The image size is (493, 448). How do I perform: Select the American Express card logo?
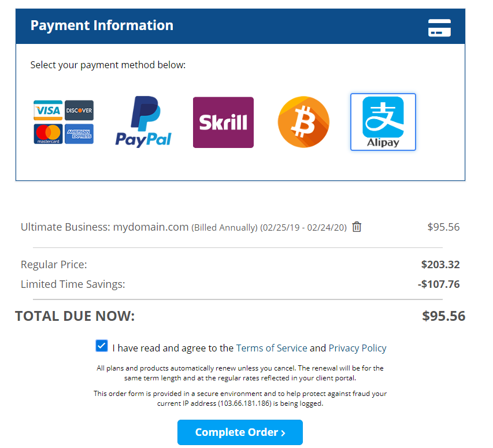(79, 134)
